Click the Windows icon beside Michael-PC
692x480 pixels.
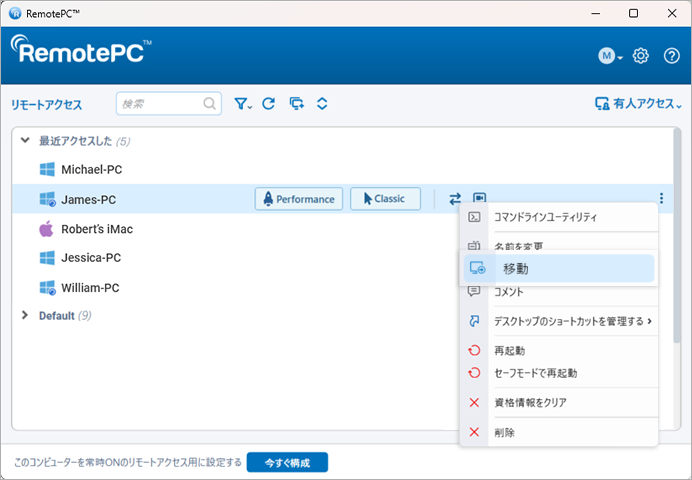(x=47, y=169)
